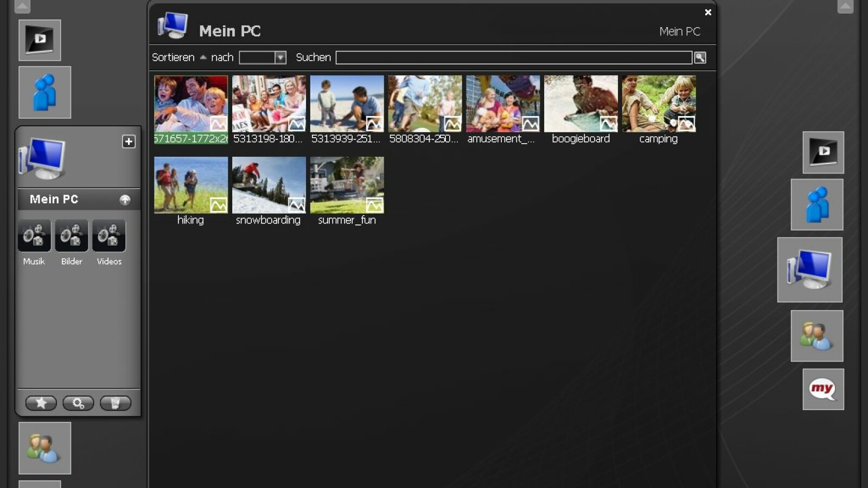Viewport: 868px width, 488px height.
Task: Click the star favorites button
Action: [41, 403]
